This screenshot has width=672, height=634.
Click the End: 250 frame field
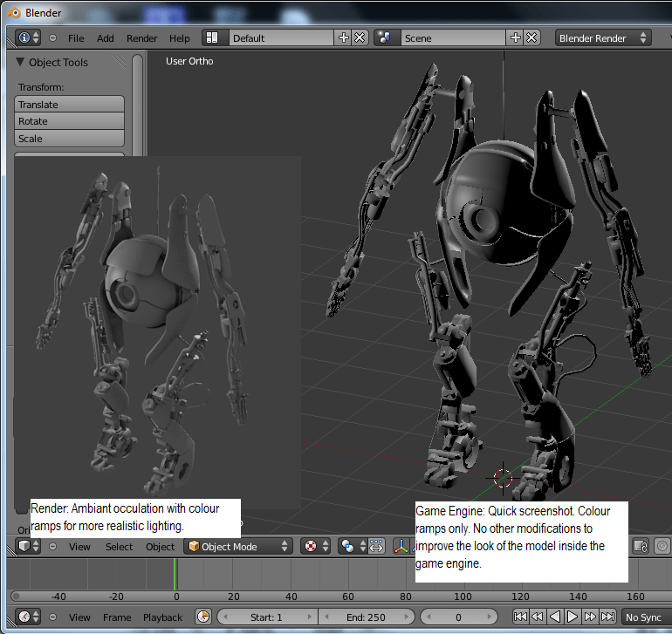point(367,617)
